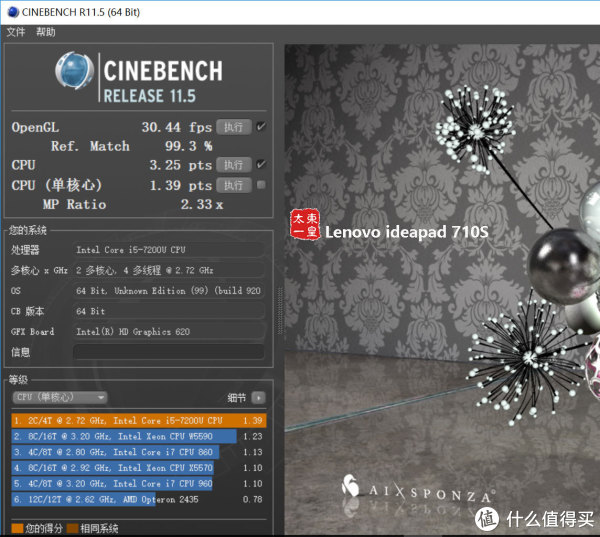600x537 pixels.
Task: Click the rendered scene preview image
Action: [x=442, y=289]
